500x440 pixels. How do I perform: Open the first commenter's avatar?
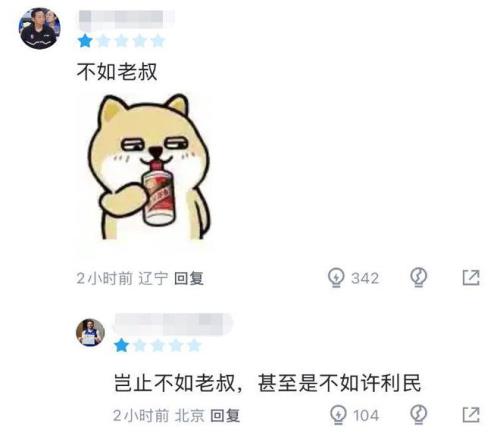coord(39,29)
